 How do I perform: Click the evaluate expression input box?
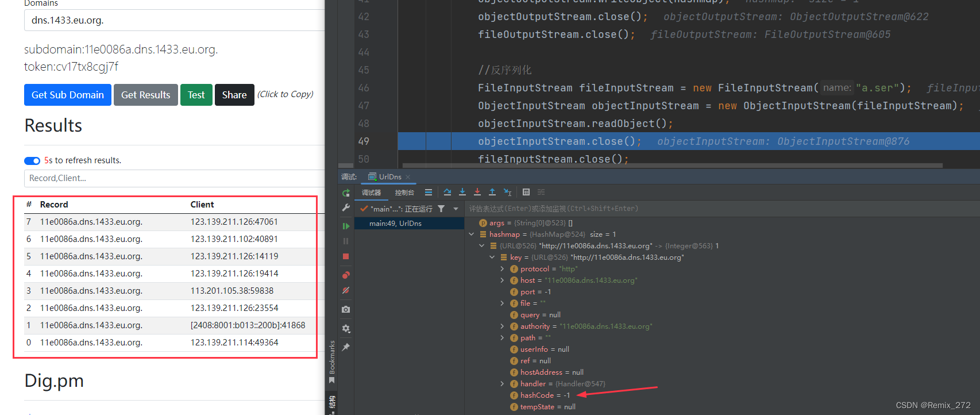coord(722,209)
